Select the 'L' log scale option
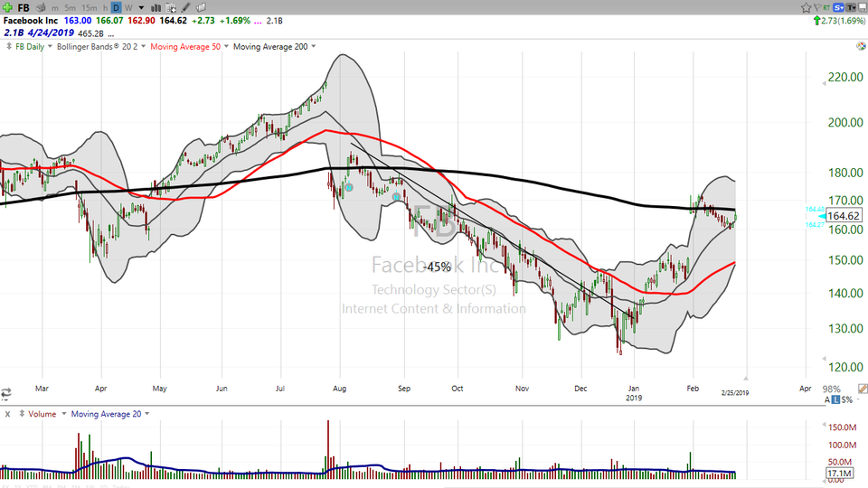This screenshot has height=488, width=868. point(835,399)
